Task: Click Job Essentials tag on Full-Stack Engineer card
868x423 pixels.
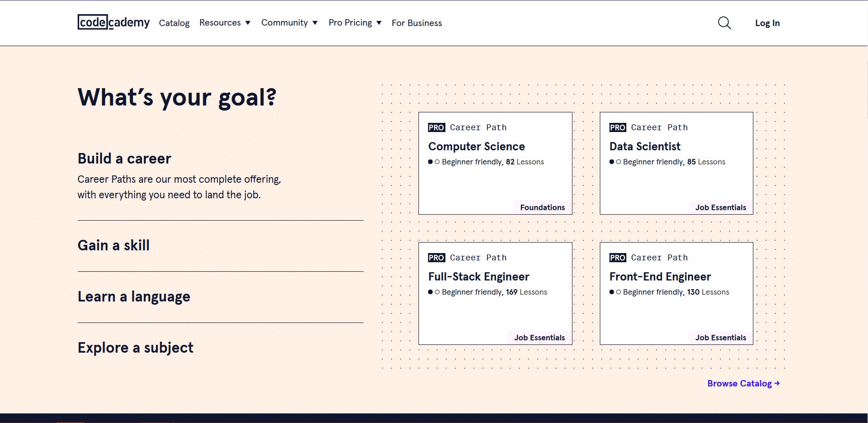Action: (539, 338)
